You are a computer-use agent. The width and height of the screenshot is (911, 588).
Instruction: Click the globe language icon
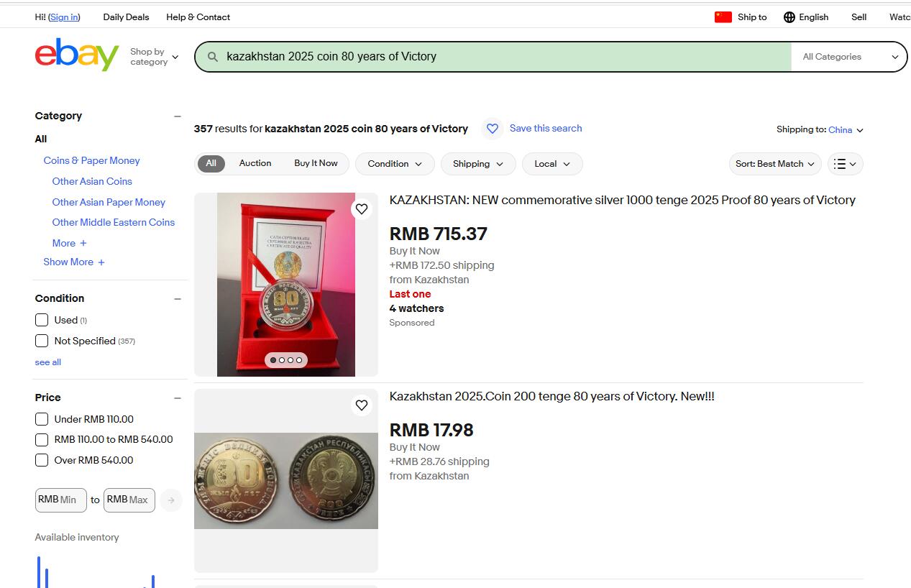coord(789,17)
